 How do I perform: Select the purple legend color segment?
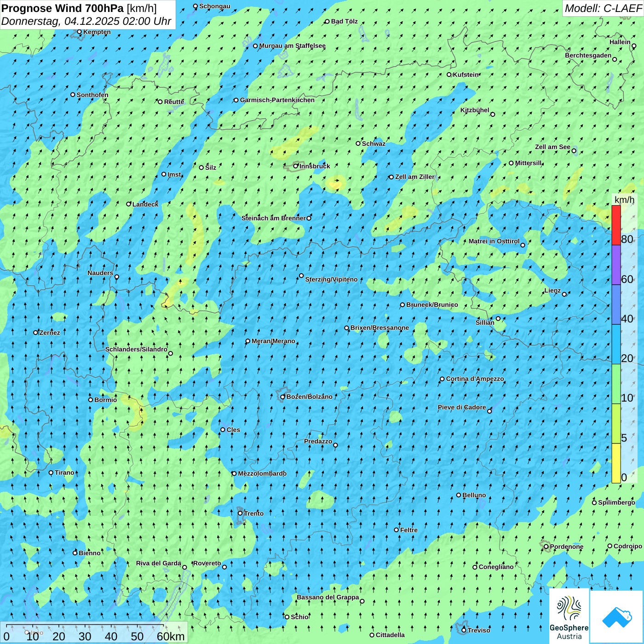point(616,265)
